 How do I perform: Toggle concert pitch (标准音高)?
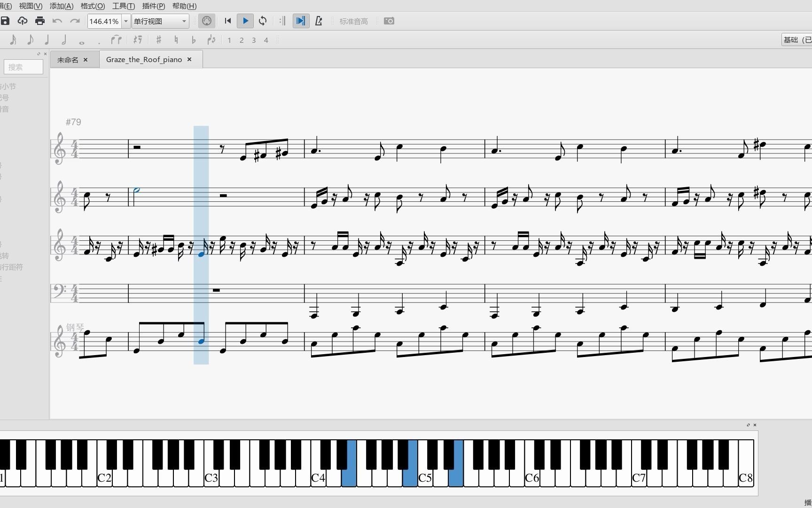click(354, 21)
